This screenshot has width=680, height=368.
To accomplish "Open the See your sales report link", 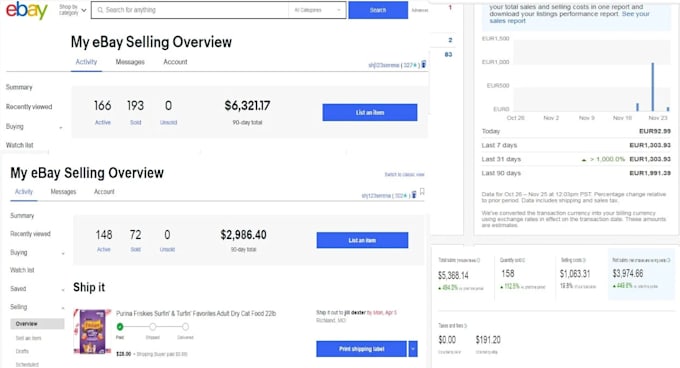I will (x=569, y=17).
